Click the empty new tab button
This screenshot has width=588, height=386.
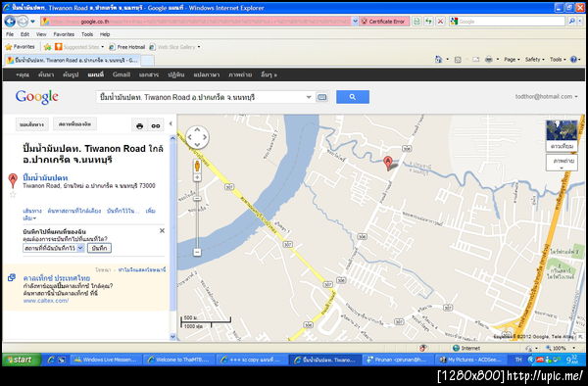point(147,60)
